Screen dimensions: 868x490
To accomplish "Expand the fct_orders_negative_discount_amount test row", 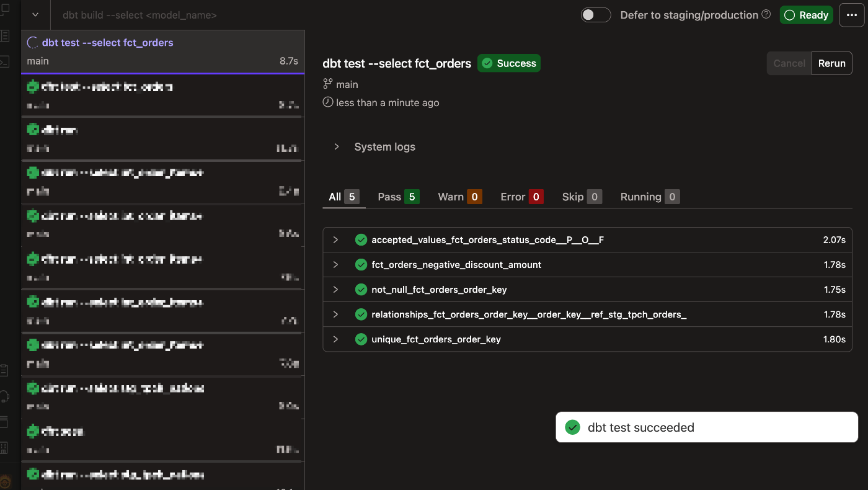I will (335, 265).
